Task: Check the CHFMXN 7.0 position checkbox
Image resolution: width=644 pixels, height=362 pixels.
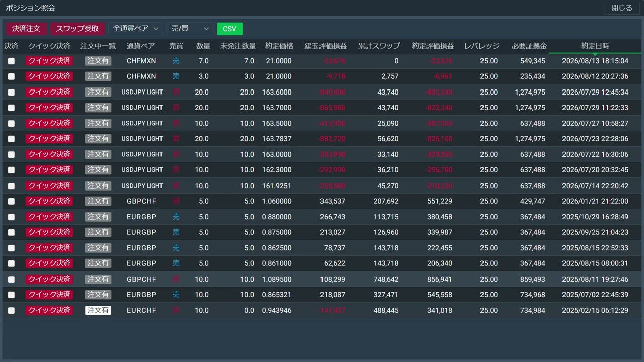Action: 11,61
